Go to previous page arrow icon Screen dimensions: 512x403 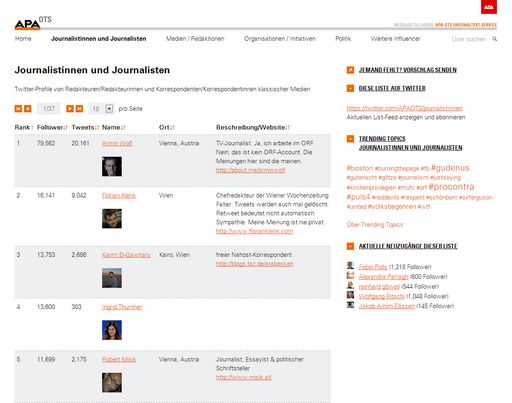(28, 109)
